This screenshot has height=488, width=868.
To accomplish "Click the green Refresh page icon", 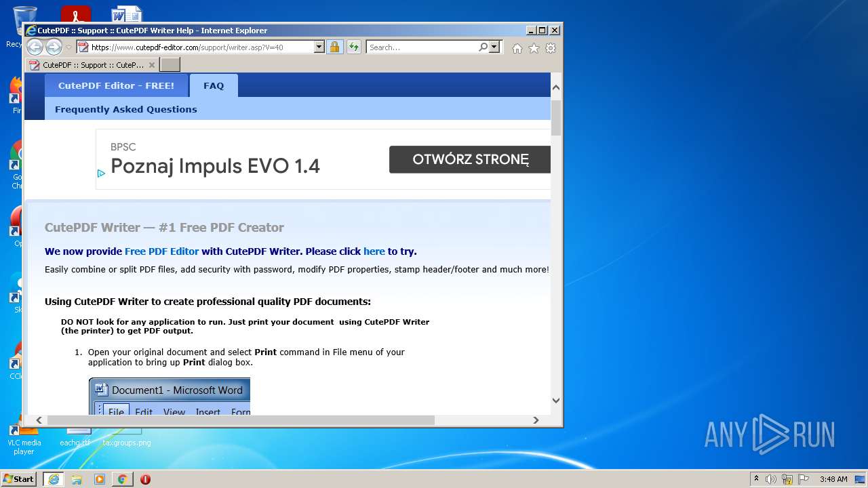I will (x=353, y=47).
